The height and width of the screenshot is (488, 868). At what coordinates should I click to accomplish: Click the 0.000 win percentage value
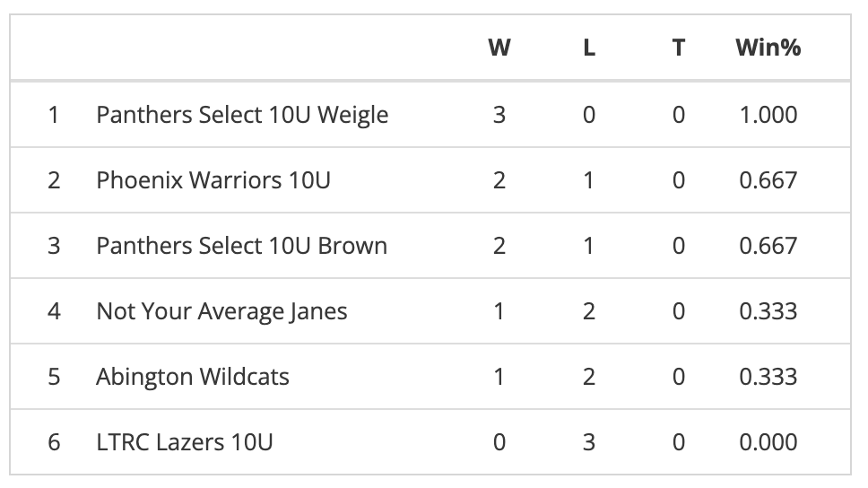click(x=768, y=442)
